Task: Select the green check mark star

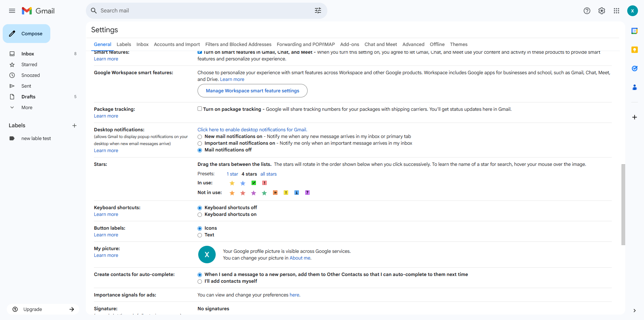Action: click(254, 183)
